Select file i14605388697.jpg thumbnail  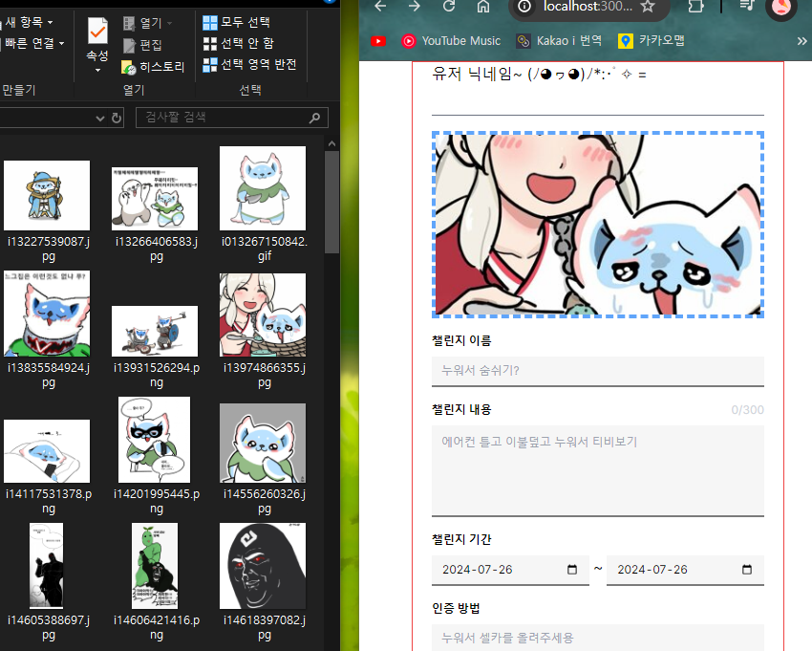[47, 566]
